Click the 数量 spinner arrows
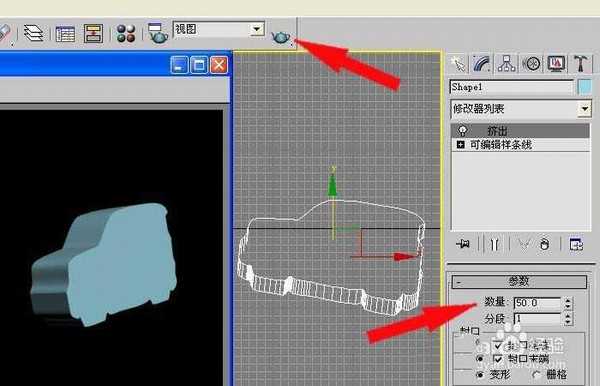 (568, 303)
